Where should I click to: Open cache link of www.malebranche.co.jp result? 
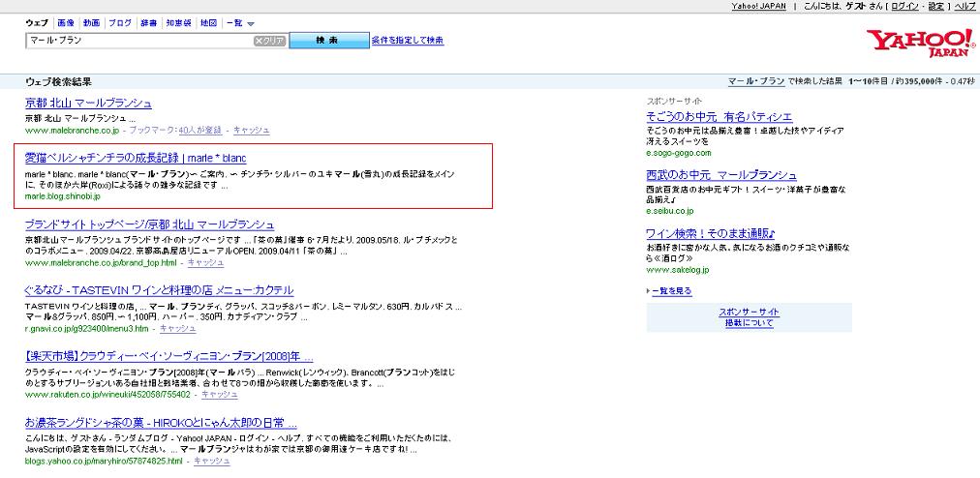point(251,130)
